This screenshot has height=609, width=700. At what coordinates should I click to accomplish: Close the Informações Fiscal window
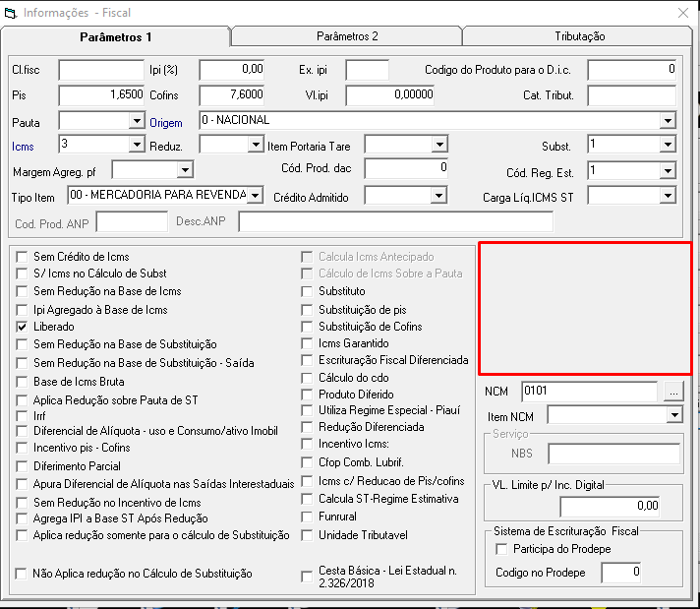(x=683, y=13)
